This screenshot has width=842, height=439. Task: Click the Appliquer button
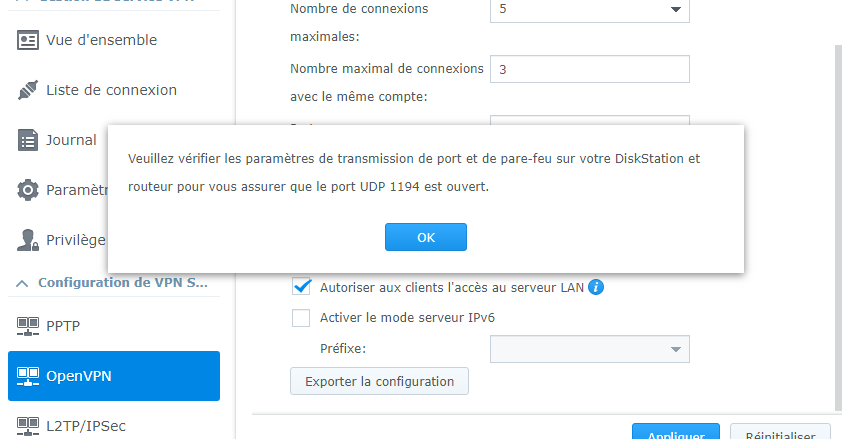coord(676,432)
